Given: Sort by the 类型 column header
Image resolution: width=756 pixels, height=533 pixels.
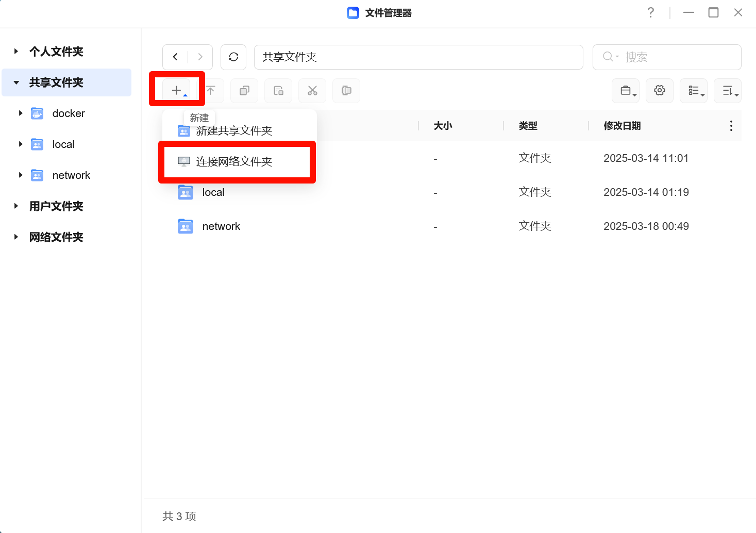Looking at the screenshot, I should pyautogui.click(x=528, y=126).
